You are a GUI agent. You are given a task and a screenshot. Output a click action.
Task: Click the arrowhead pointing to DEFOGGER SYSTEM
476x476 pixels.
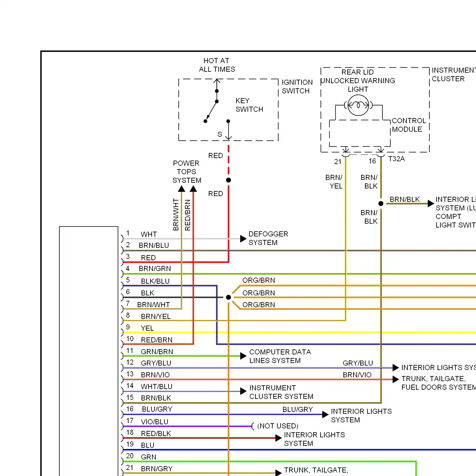pos(243,239)
